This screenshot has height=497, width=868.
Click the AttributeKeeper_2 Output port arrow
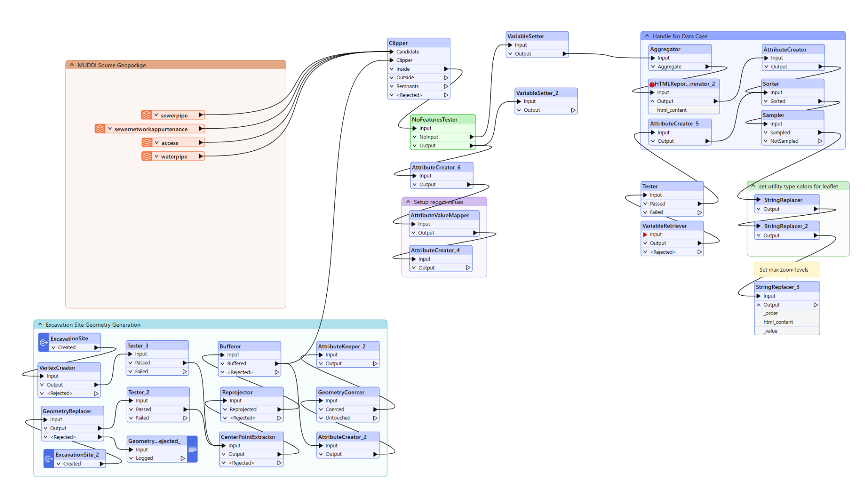point(375,364)
